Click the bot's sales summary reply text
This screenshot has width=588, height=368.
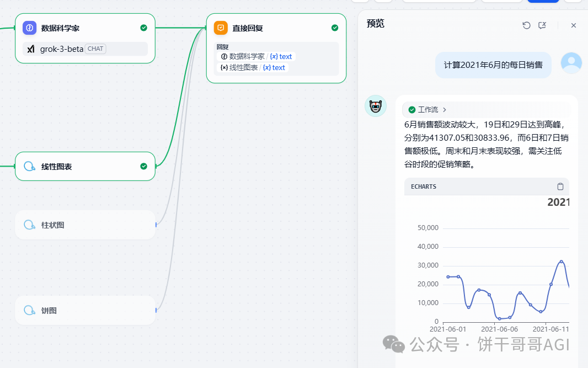click(x=487, y=145)
